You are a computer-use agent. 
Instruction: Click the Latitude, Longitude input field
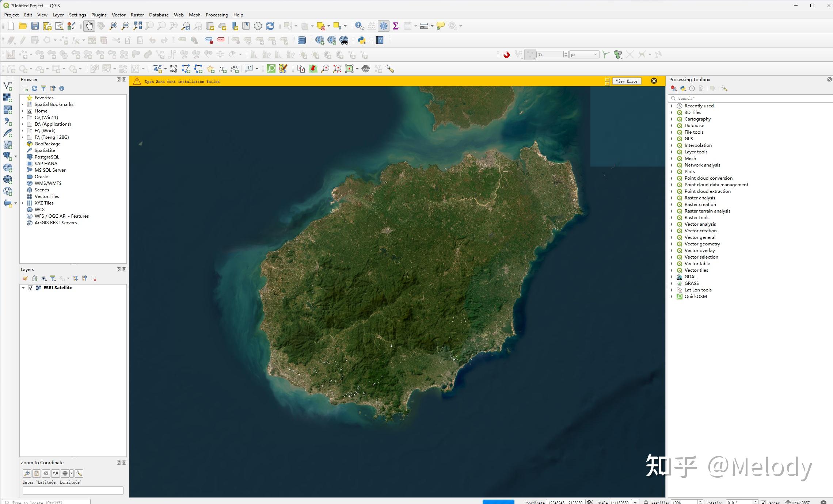(73, 490)
